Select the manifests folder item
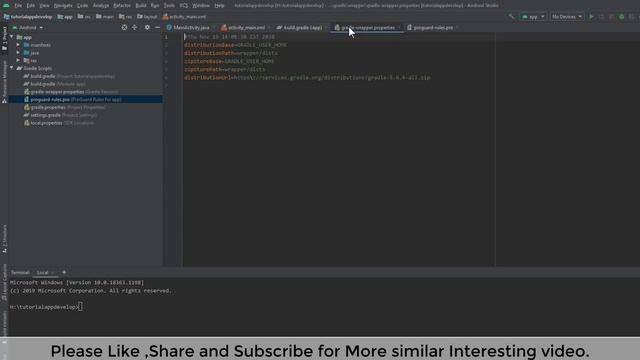This screenshot has width=640, height=360. coord(37,45)
